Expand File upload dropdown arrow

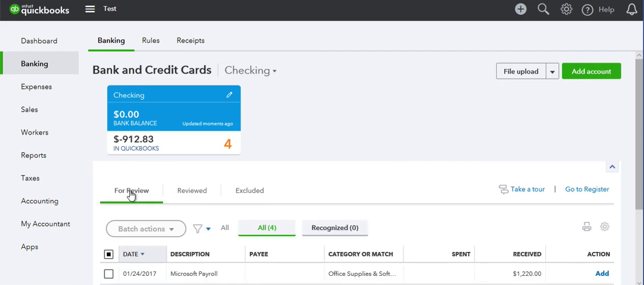[x=552, y=71]
